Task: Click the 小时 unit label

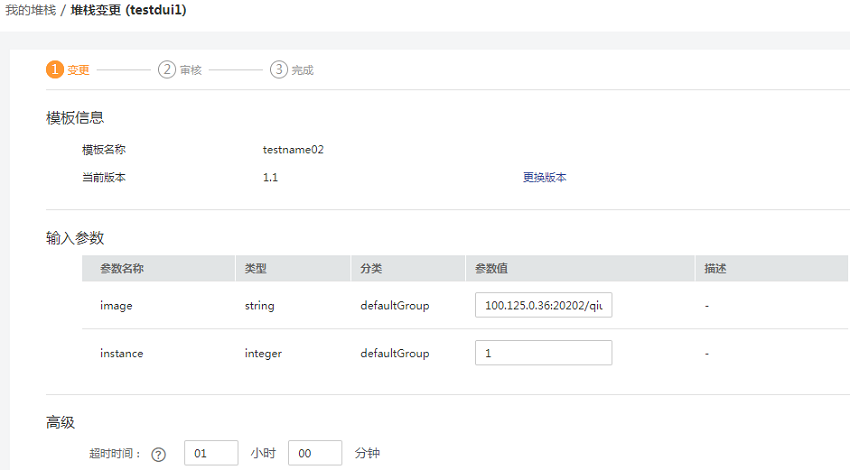Action: [263, 453]
